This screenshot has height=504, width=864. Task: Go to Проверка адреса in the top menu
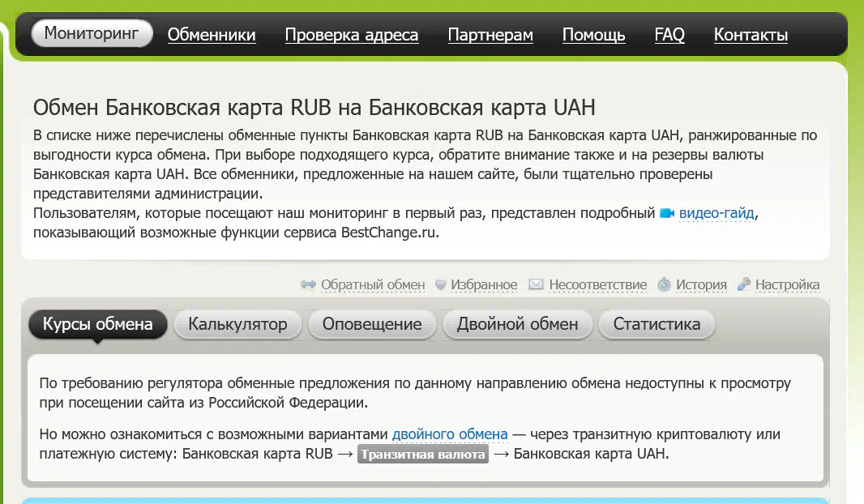352,35
